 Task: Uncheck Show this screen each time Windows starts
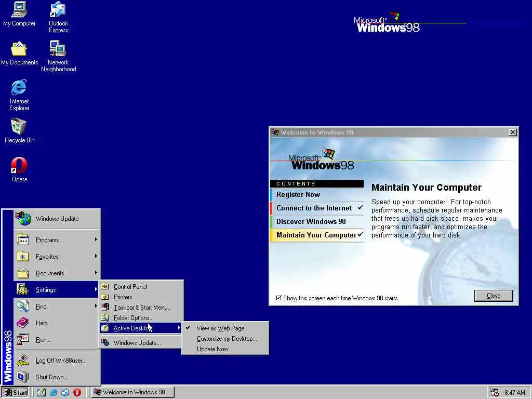(279, 298)
